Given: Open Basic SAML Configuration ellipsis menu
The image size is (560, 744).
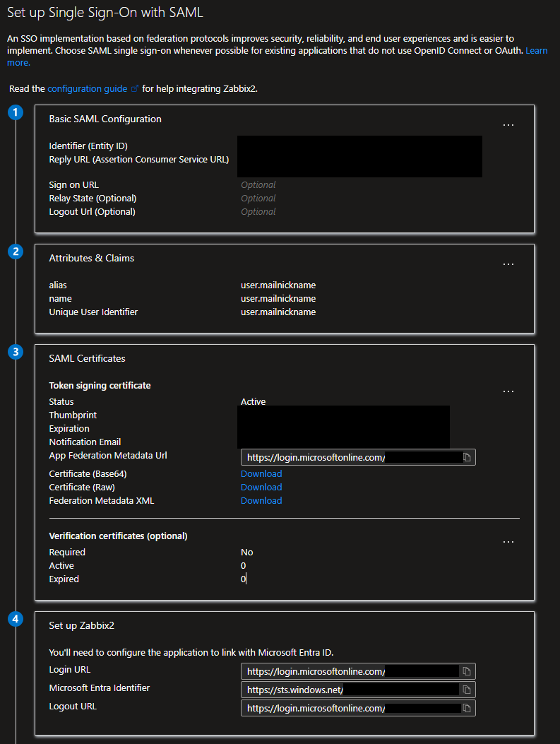Looking at the screenshot, I should click(508, 125).
